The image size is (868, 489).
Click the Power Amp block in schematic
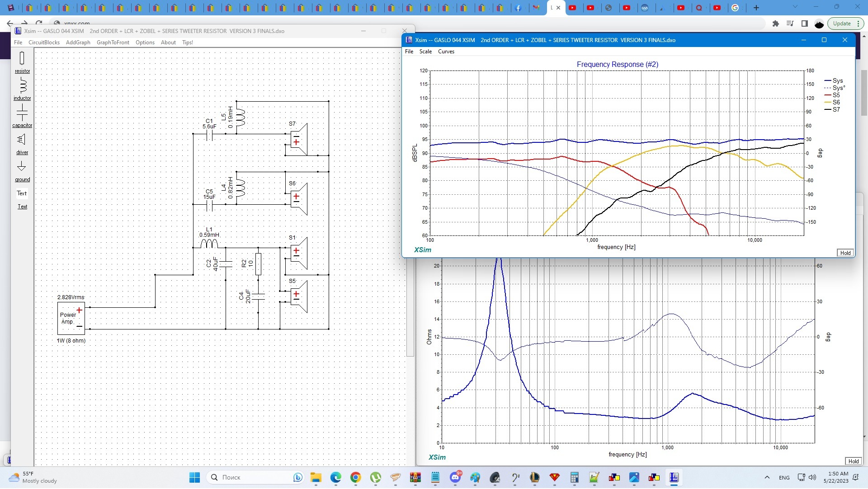click(71, 318)
